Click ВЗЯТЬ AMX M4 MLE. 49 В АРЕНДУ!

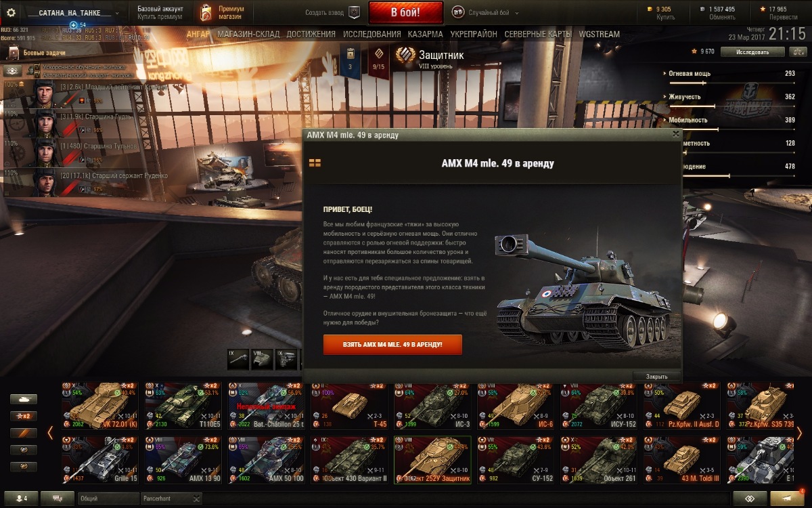pos(392,345)
